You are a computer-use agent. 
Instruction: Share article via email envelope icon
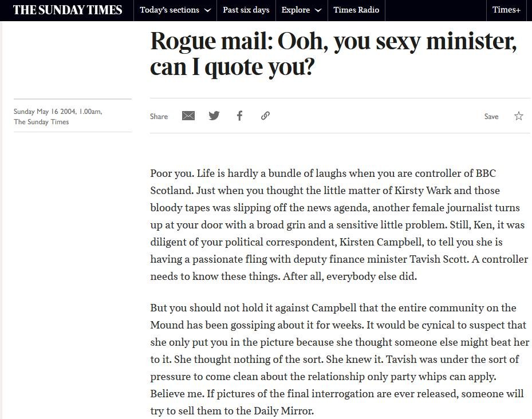click(188, 116)
